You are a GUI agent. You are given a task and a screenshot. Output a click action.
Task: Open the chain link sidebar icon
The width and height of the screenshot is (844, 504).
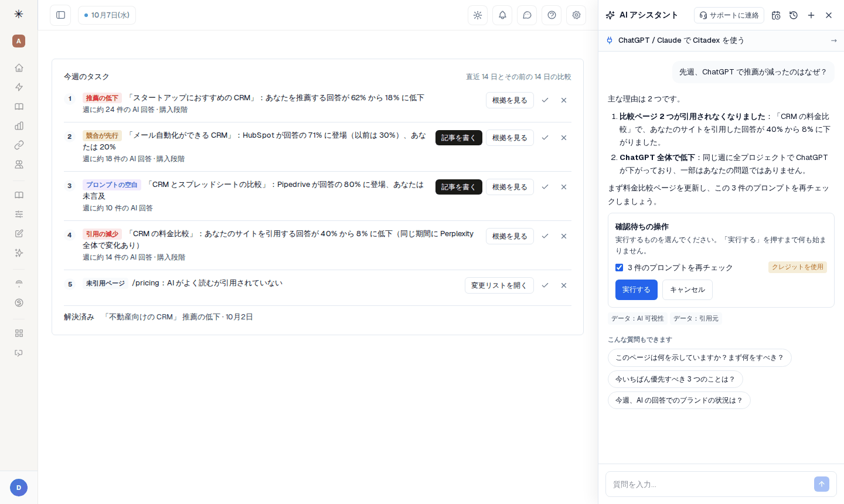point(19,145)
